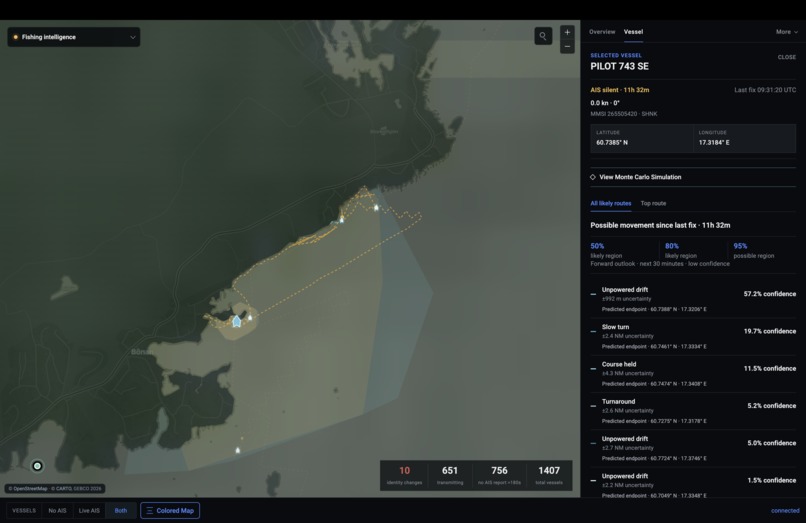Click the PILOT 743 SE vessel name
The width and height of the screenshot is (806, 523).
[x=619, y=66]
